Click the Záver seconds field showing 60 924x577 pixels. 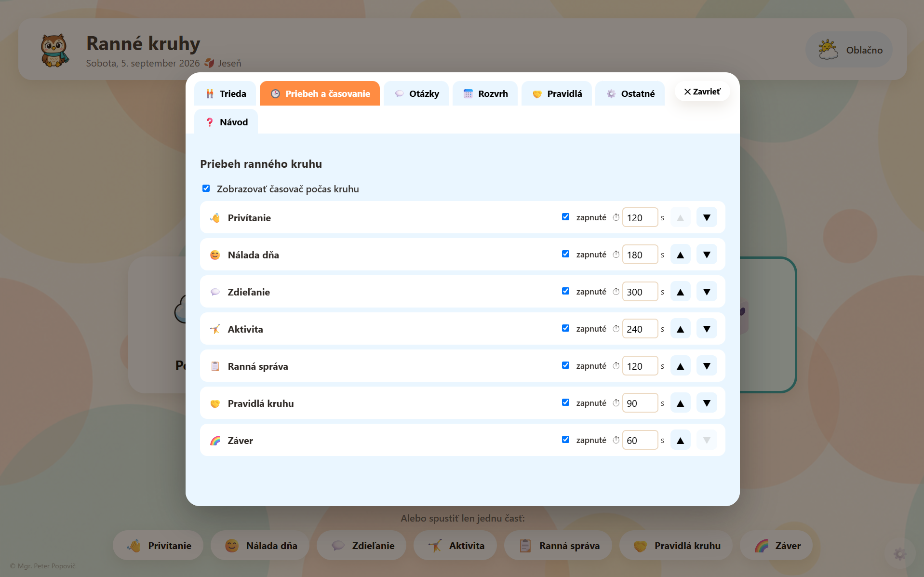tap(640, 440)
